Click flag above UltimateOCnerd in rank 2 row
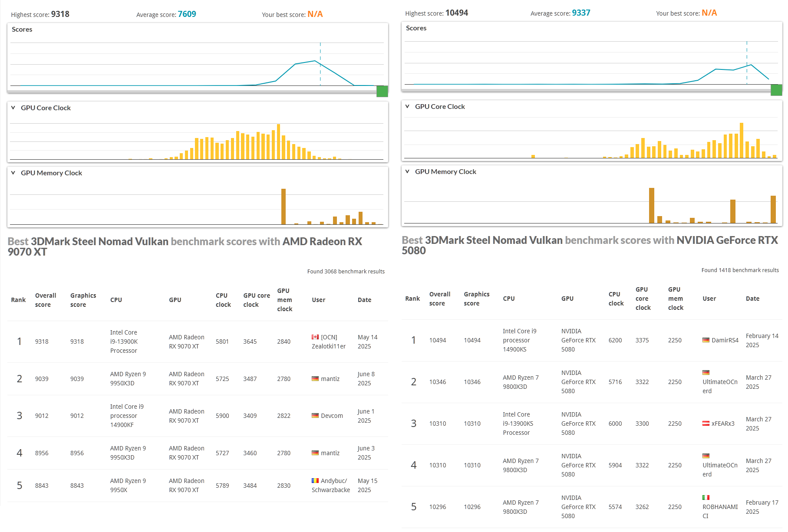 coord(706,373)
